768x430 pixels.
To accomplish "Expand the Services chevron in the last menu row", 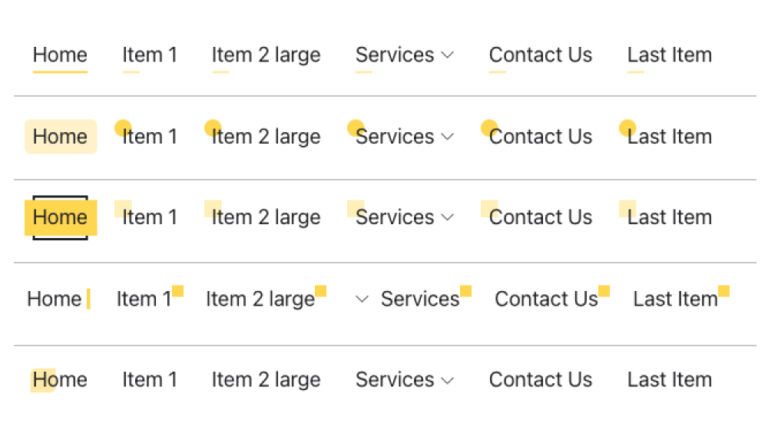I will (447, 380).
